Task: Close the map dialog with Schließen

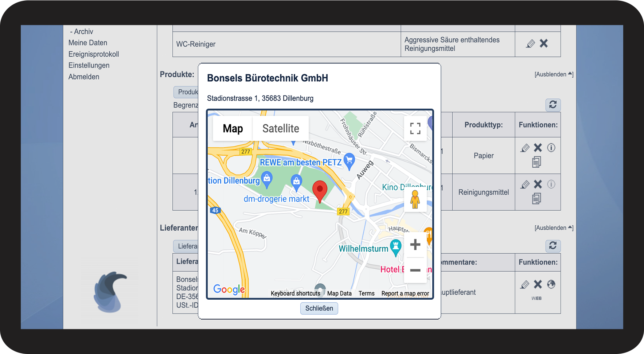Action: [x=319, y=308]
